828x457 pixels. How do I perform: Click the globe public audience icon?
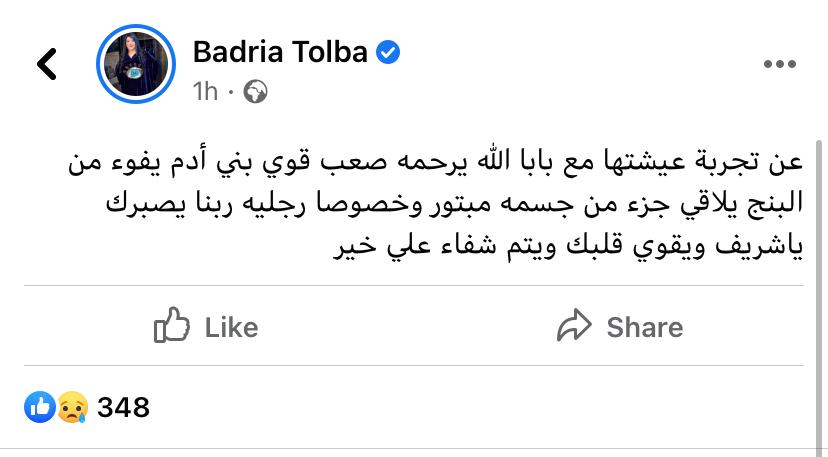(x=255, y=91)
